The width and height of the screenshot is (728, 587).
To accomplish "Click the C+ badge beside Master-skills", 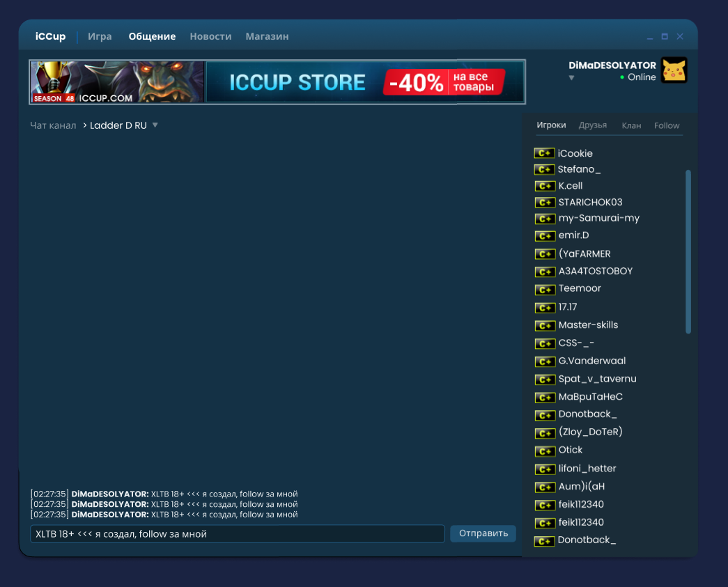I will pos(545,325).
